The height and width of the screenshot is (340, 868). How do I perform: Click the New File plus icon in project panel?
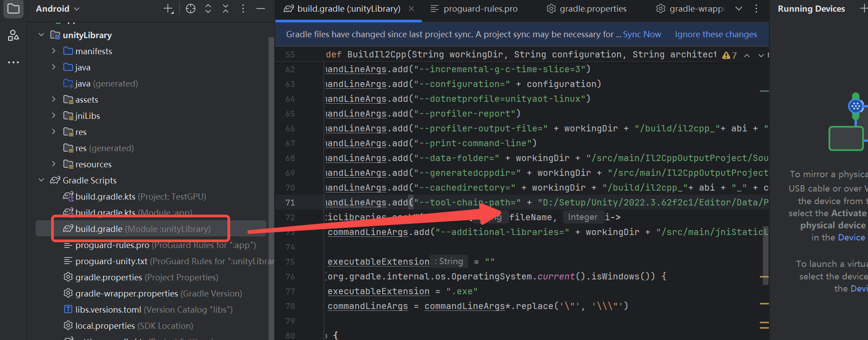coord(168,9)
